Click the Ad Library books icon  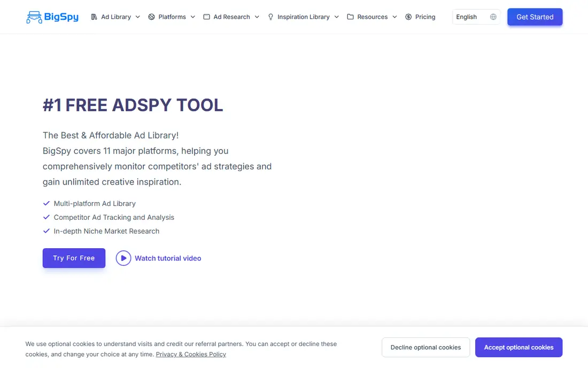tap(94, 17)
